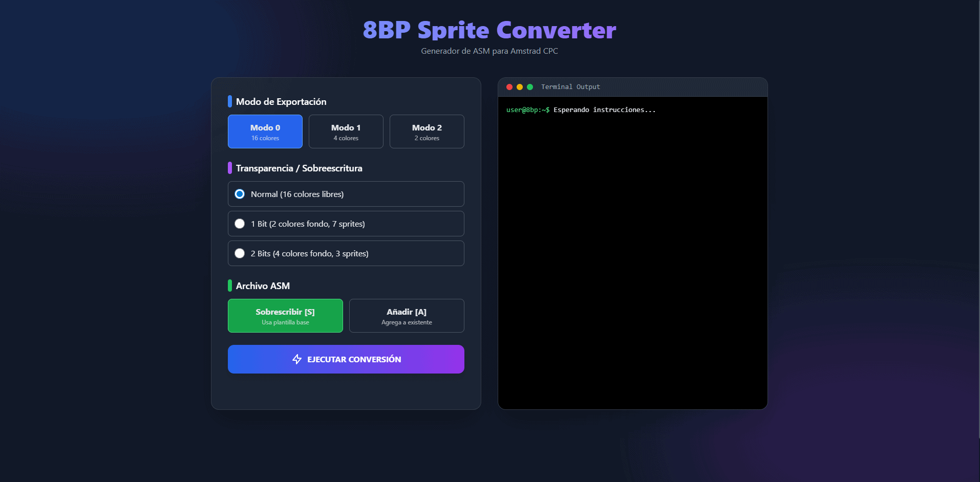Click the yellow dot in the terminal header
980x482 pixels.
coord(520,87)
